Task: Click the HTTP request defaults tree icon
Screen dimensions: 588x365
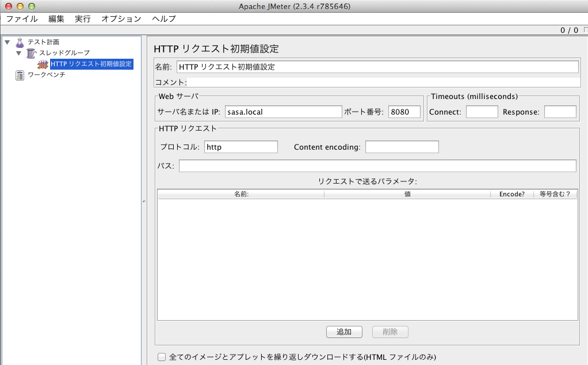Action: point(43,64)
